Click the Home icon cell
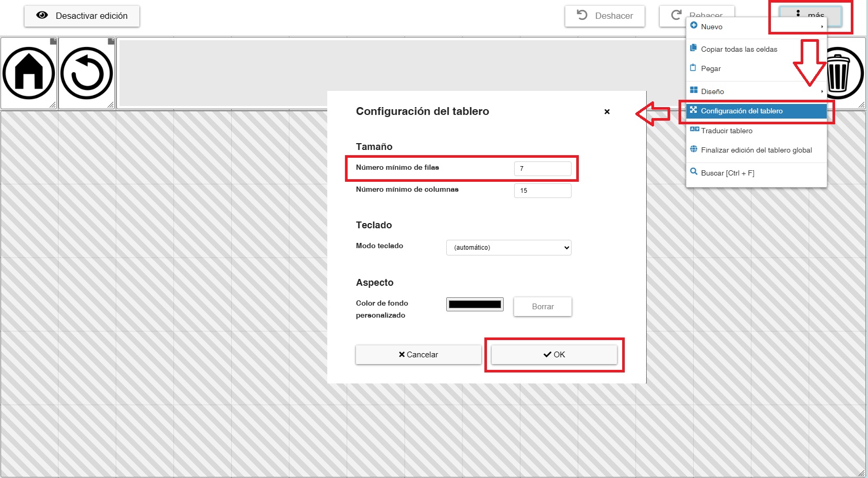The height and width of the screenshot is (478, 868). 29,73
